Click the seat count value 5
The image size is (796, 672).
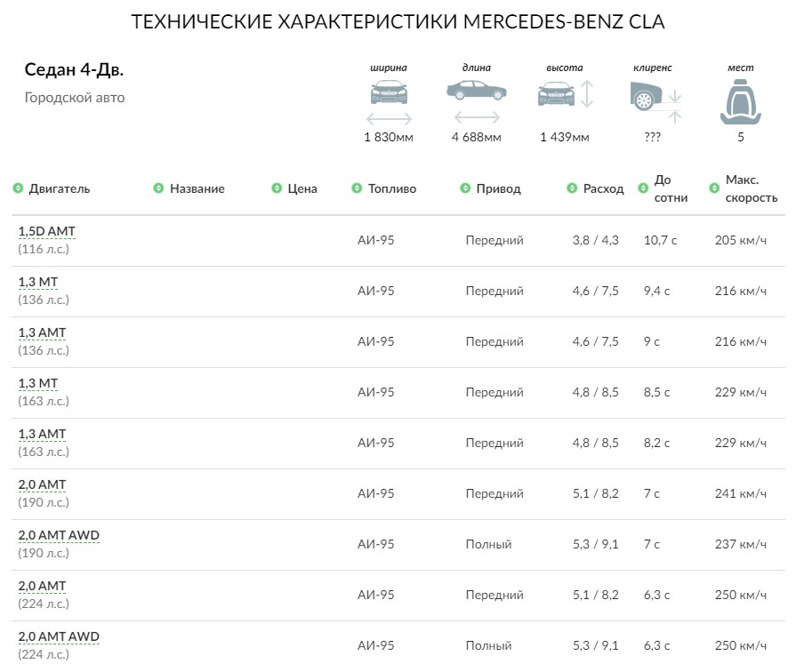[741, 137]
